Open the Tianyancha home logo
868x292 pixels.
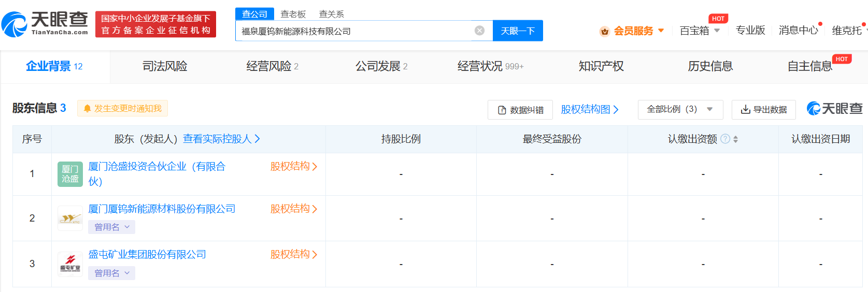click(x=45, y=24)
